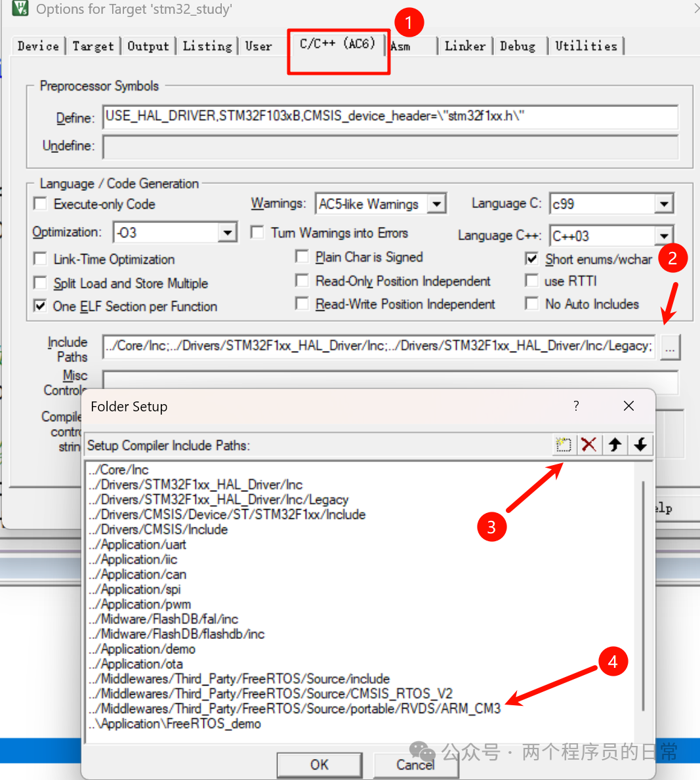Switch to the Output tab

point(148,47)
